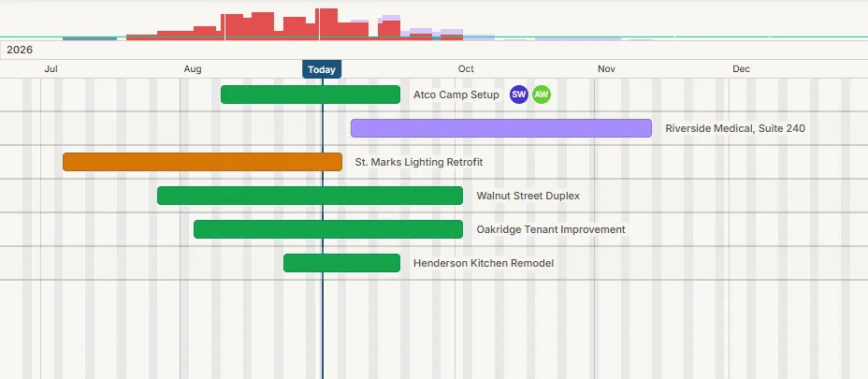The width and height of the screenshot is (868, 379).
Task: Click the St. Marks Lighting Retrofit label
Action: click(419, 162)
